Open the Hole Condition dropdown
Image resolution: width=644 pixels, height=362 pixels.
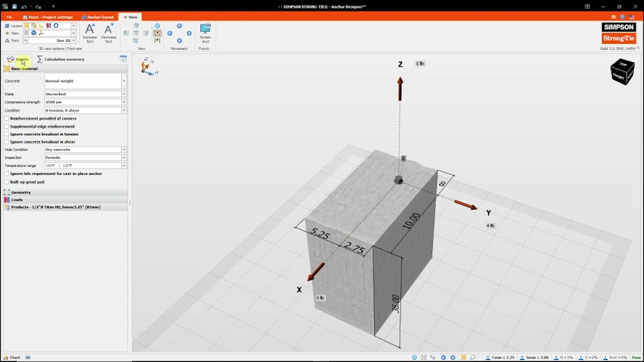[124, 149]
